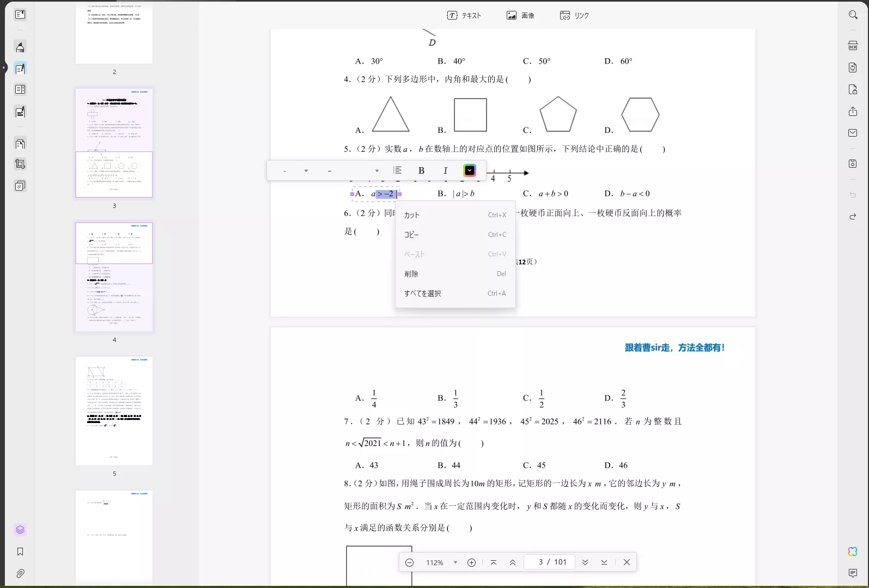Image resolution: width=869 pixels, height=588 pixels.
Task: Open the comments panel icon
Action: [853, 573]
